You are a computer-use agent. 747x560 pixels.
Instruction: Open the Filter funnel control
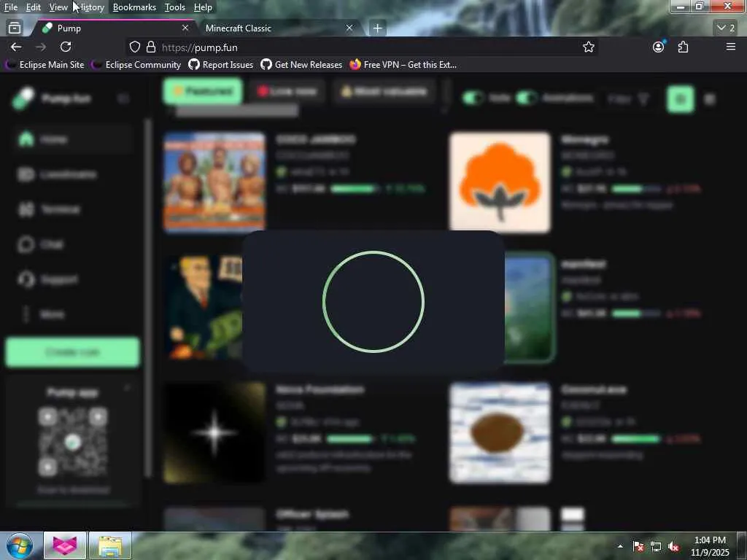click(x=628, y=99)
